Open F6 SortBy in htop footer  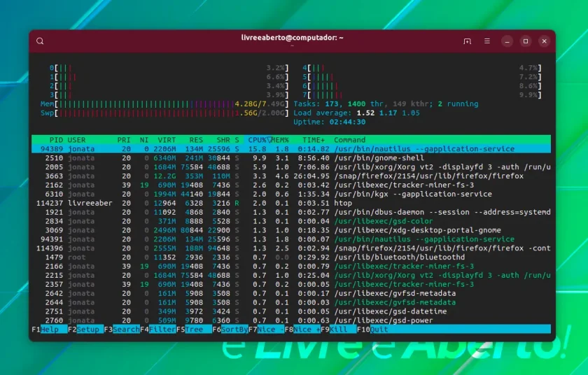click(x=230, y=330)
